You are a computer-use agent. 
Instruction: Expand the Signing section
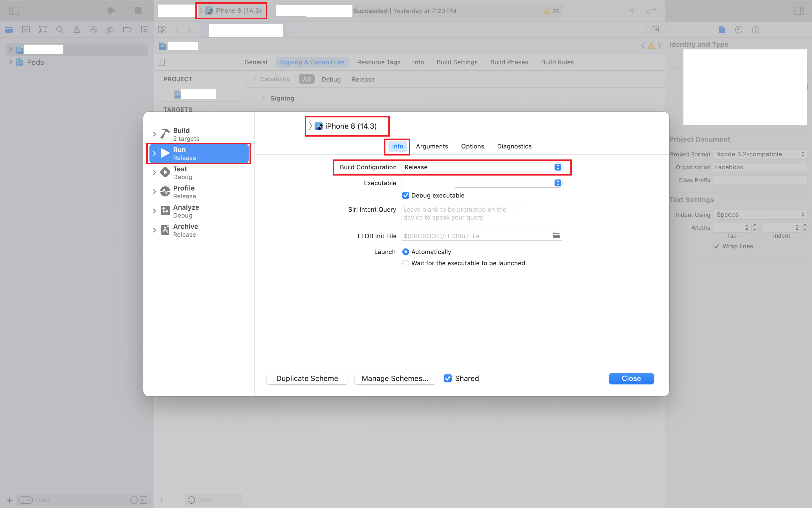coord(263,98)
